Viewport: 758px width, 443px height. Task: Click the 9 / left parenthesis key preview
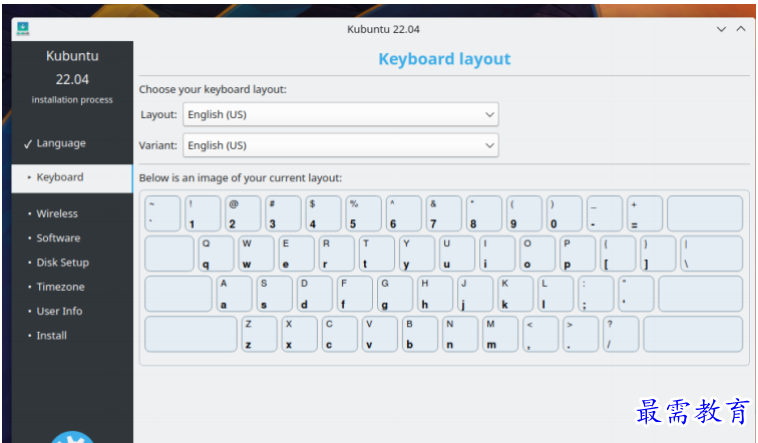point(524,213)
